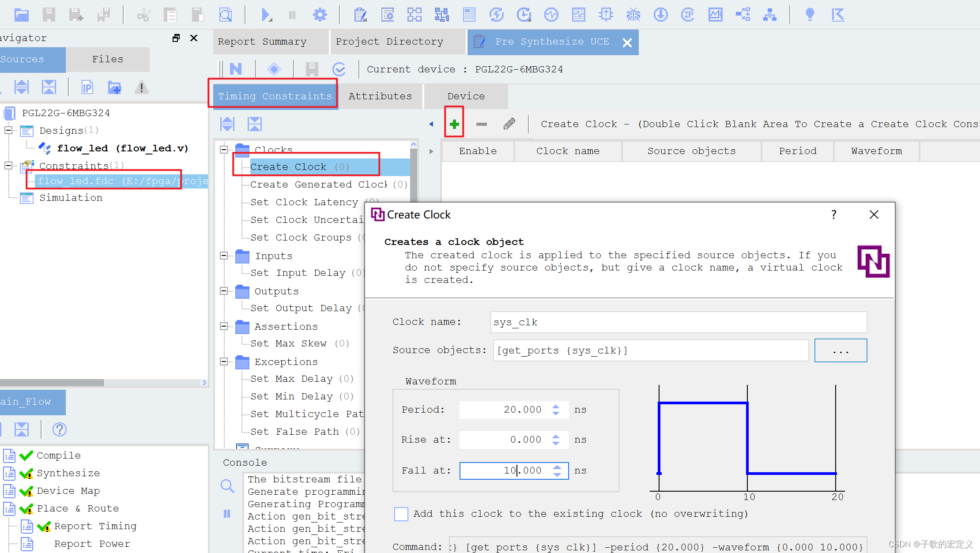Click the warning triangle icon in Navigator toolbar
The width and height of the screenshot is (980, 553).
(x=142, y=87)
